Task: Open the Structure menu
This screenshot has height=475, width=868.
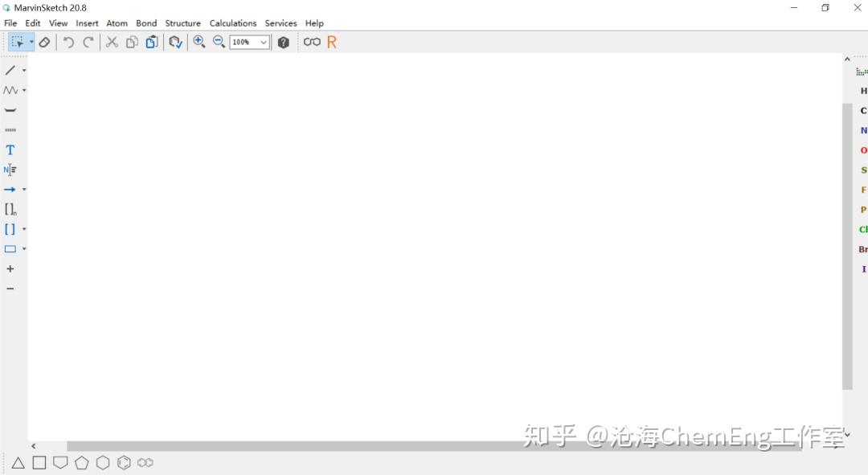Action: point(182,23)
